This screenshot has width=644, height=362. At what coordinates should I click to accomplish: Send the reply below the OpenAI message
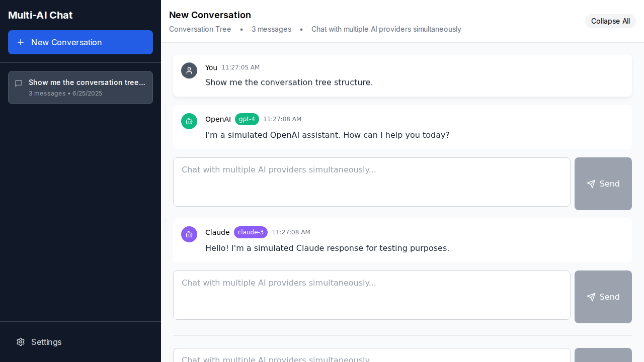(x=603, y=184)
